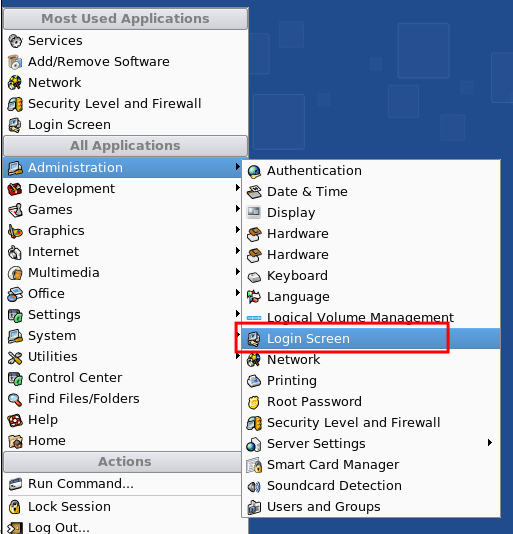Click the Language icon in the submenu
Screen dimensions: 513x534
pos(254,297)
